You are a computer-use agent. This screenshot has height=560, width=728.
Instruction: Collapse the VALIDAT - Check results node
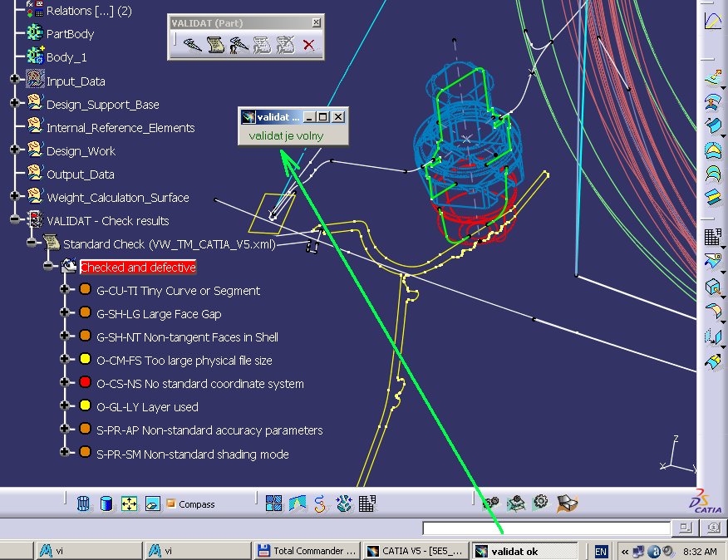14,219
